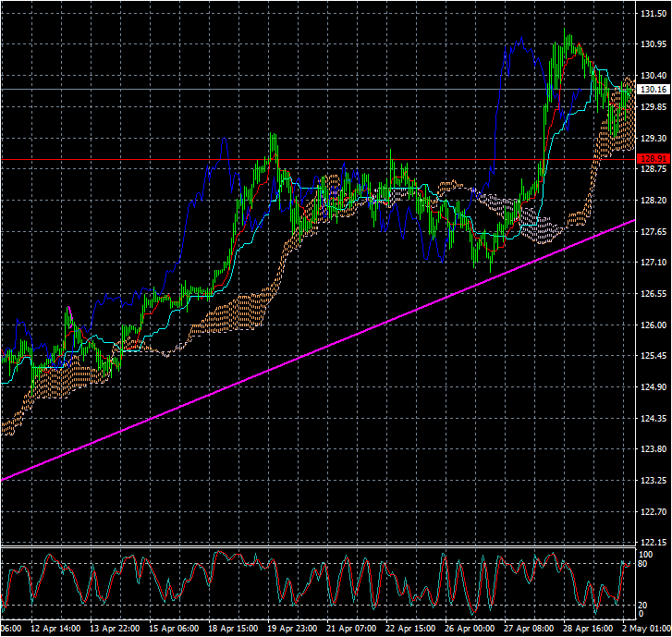This screenshot has width=672, height=637.
Task: Click the 22 Apr 15:00 time label
Action: [410, 629]
